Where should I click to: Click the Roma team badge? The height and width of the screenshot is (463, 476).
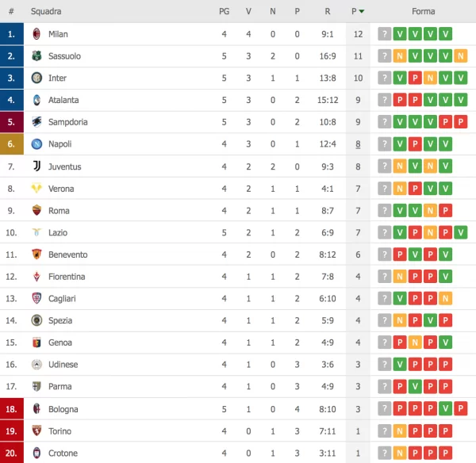(x=36, y=211)
